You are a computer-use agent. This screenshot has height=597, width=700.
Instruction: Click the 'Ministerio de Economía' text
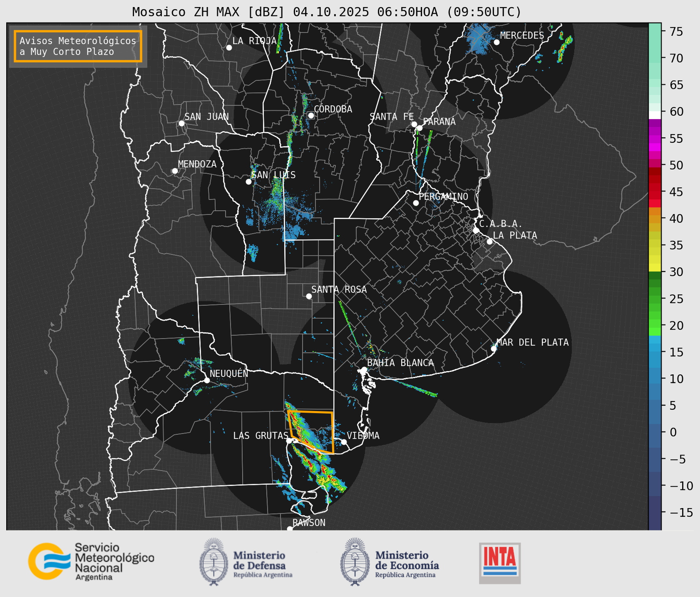407,560
